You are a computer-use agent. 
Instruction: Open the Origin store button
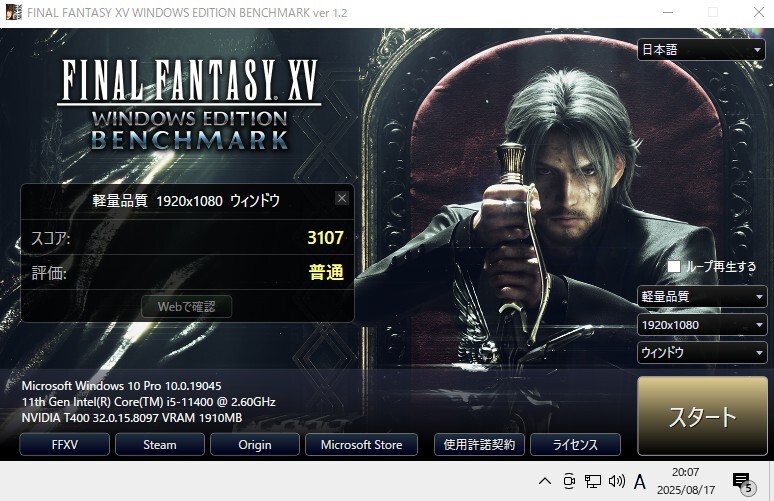[x=255, y=445]
